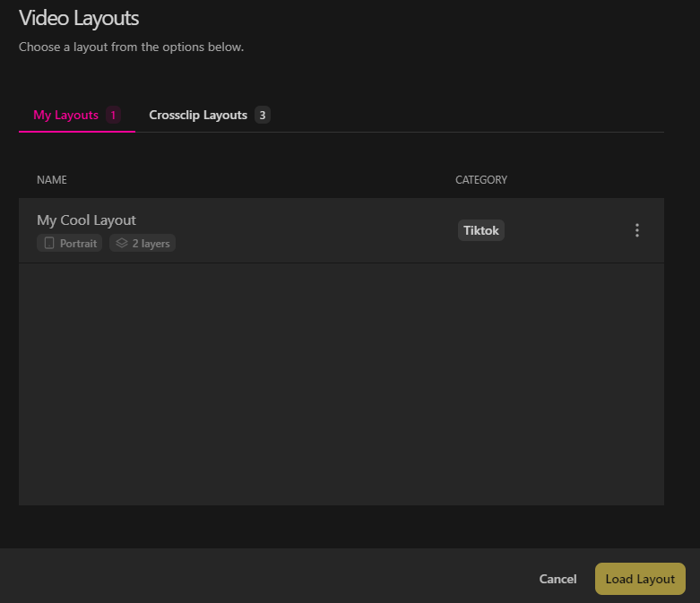Click the Portrait phone icon
Image resolution: width=700 pixels, height=603 pixels.
pos(49,243)
